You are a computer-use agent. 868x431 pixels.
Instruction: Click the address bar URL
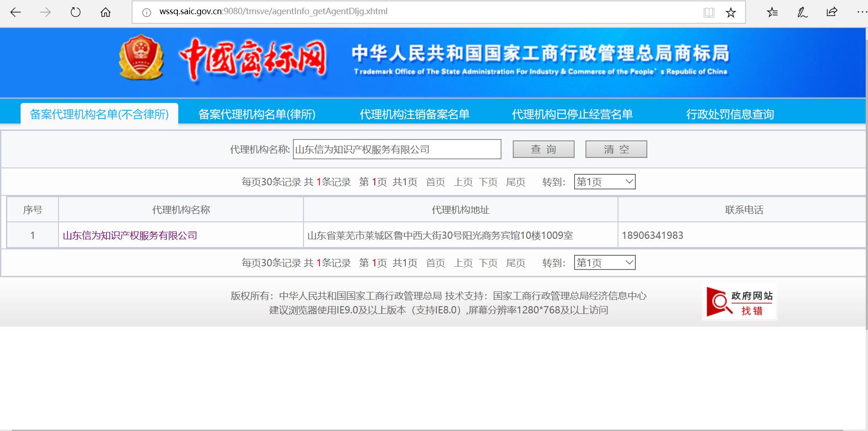(273, 12)
